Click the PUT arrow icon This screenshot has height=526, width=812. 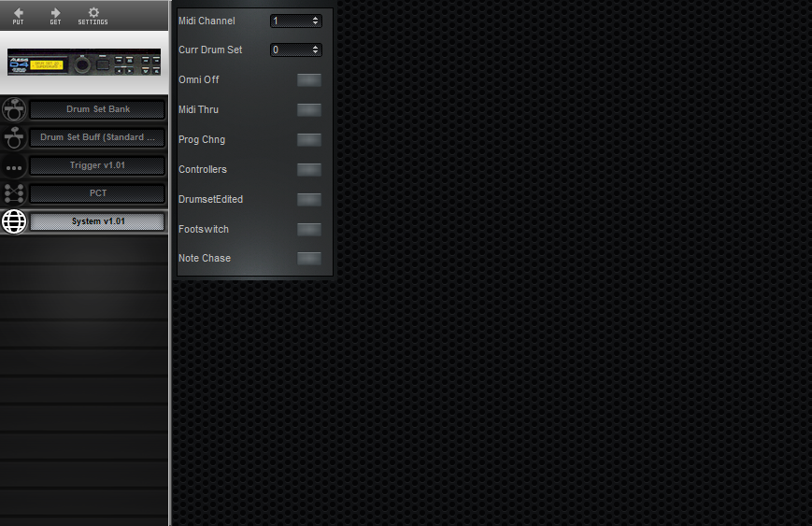[18, 15]
